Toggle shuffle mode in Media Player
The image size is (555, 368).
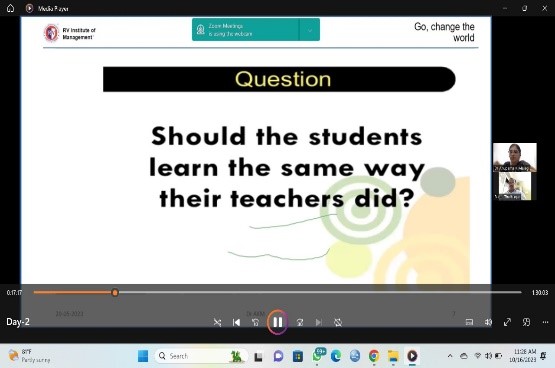pyautogui.click(x=217, y=322)
